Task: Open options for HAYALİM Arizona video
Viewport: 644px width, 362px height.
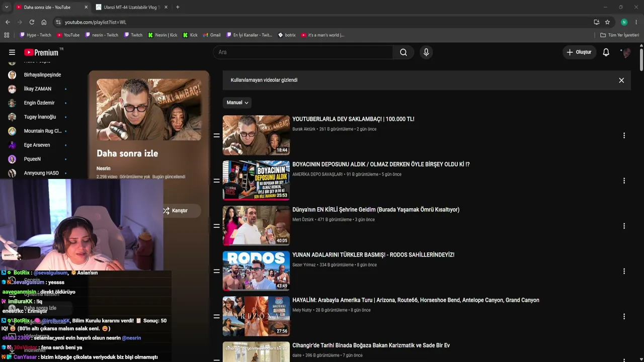Action: [624, 317]
